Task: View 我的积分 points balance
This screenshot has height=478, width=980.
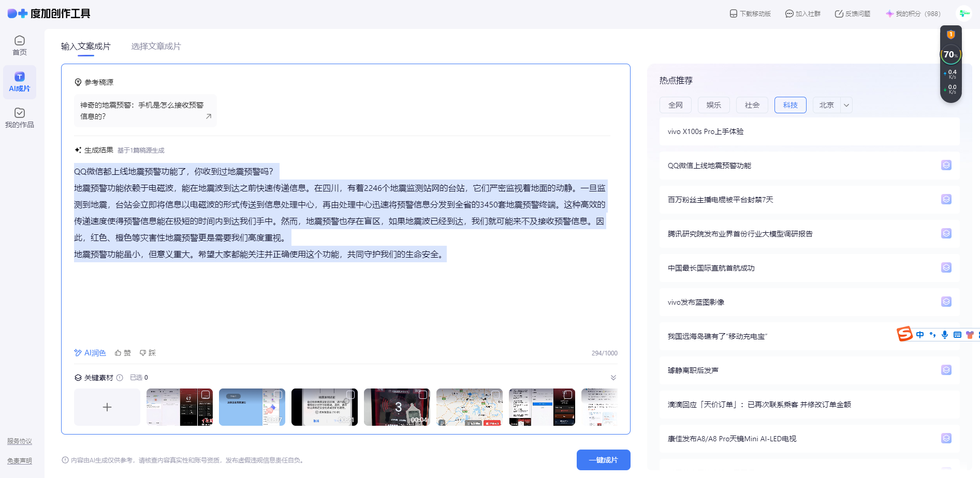Action: 913,14
